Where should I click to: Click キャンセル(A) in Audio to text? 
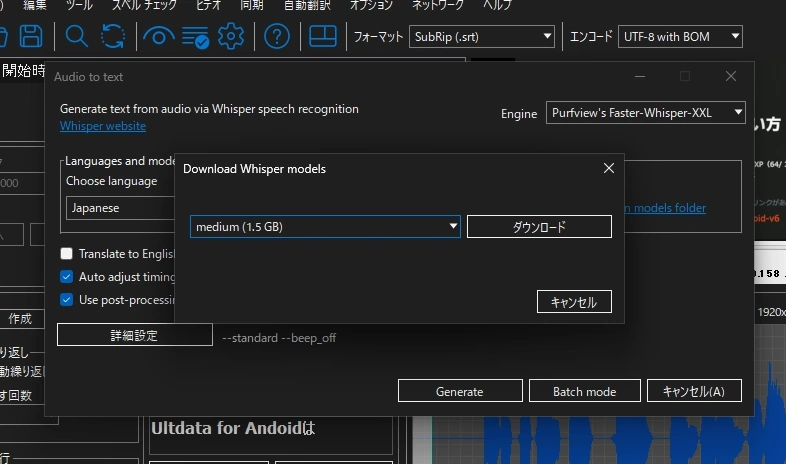tap(694, 391)
